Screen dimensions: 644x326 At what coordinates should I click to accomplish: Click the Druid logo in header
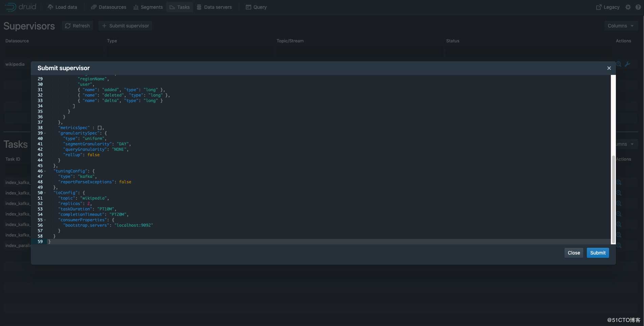click(20, 7)
